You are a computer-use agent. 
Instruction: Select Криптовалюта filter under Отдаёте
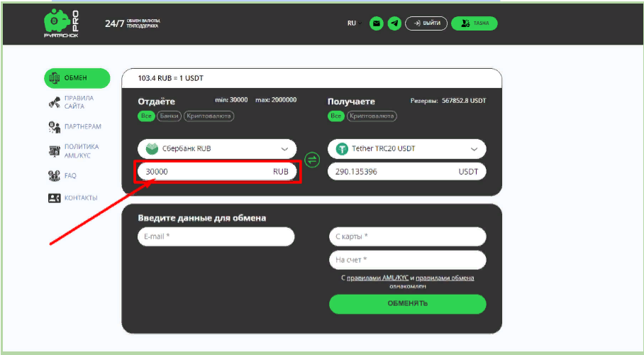point(209,116)
